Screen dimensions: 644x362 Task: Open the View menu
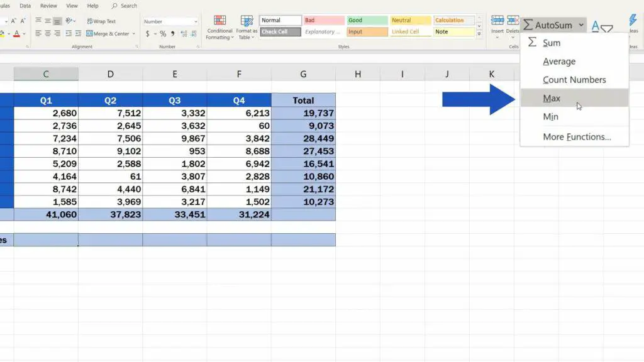72,6
